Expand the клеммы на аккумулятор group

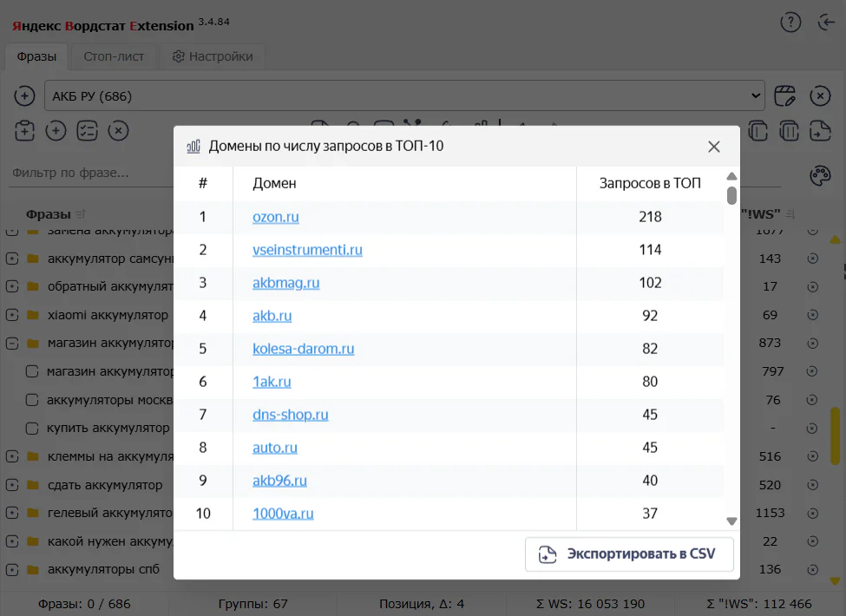[12, 456]
